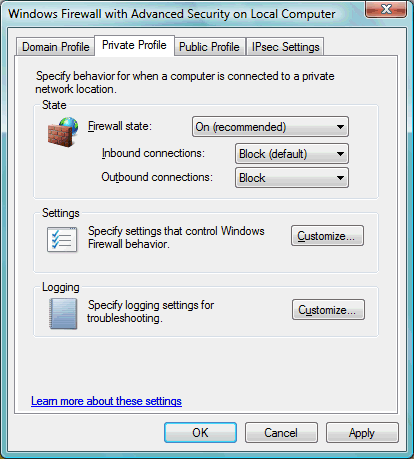Viewport: 414px width, 459px height.
Task: Click the State group heading
Action: pos(54,105)
